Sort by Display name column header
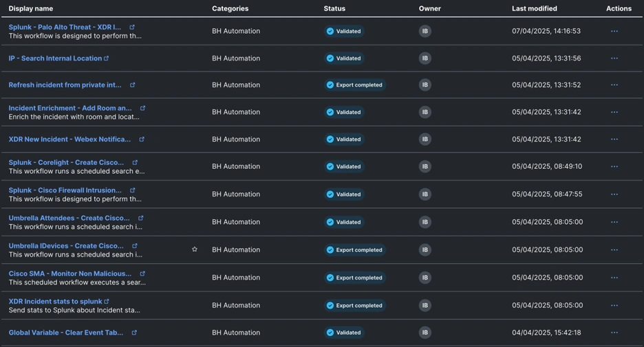 point(30,8)
